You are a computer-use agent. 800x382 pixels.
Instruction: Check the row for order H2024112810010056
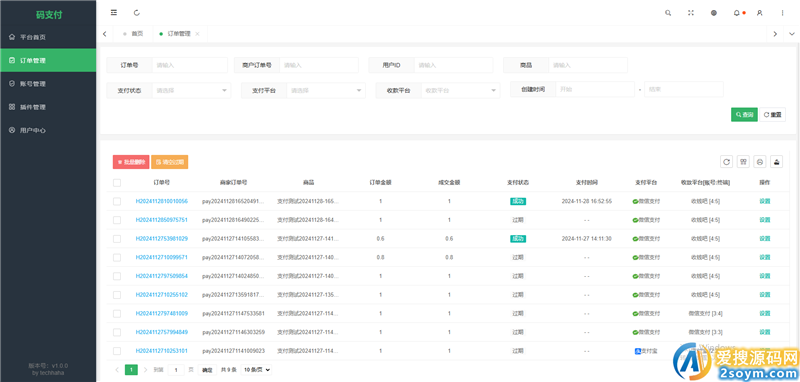(117, 201)
